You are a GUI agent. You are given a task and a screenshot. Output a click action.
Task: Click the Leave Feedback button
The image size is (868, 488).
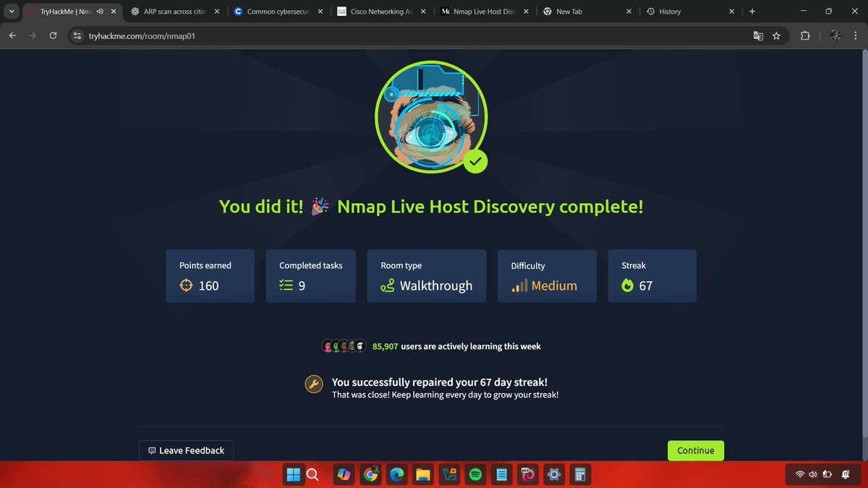pos(186,450)
